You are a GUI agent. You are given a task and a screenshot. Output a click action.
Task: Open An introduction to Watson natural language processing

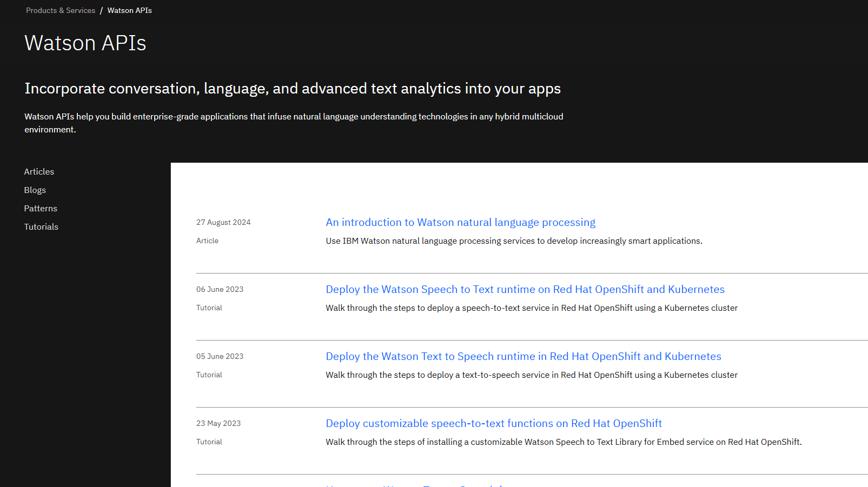[x=460, y=222]
